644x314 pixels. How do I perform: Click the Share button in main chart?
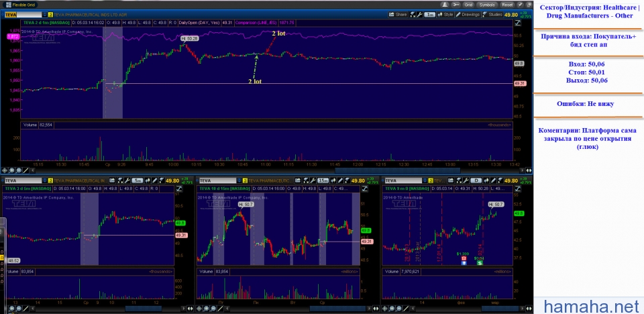click(398, 14)
